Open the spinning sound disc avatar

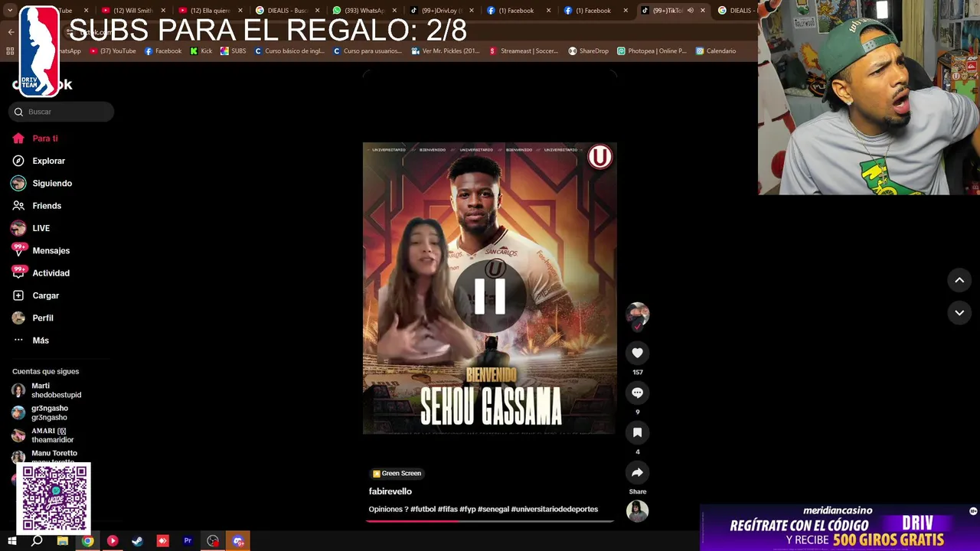point(637,510)
